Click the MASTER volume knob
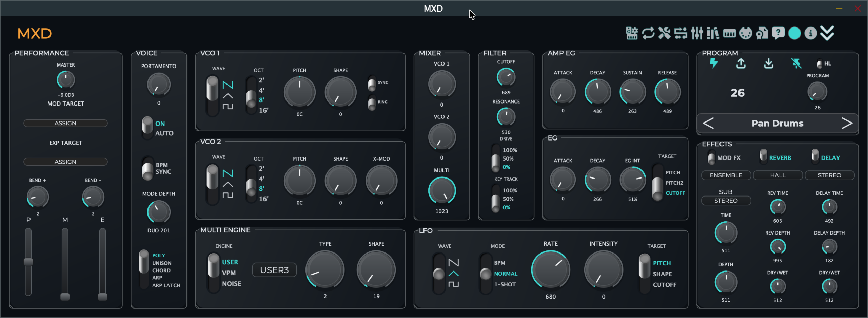Screen dimensions: 868x318 point(65,80)
